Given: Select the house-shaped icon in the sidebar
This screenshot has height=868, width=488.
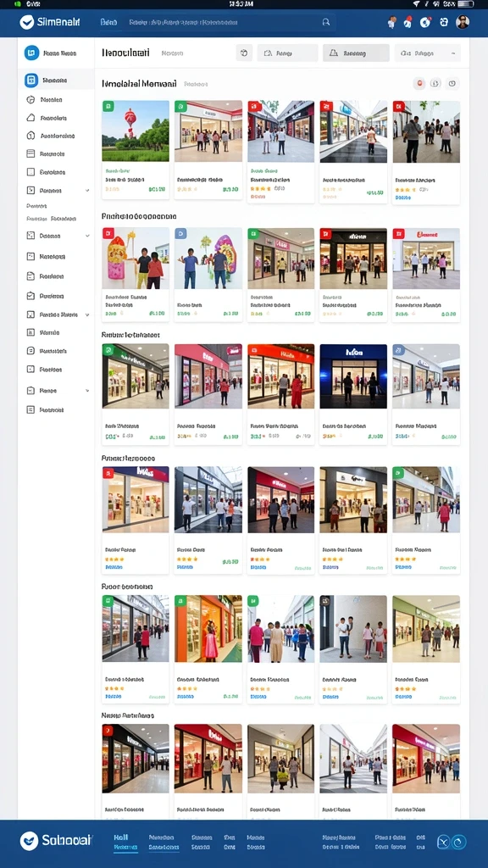Looking at the screenshot, I should [x=31, y=118].
